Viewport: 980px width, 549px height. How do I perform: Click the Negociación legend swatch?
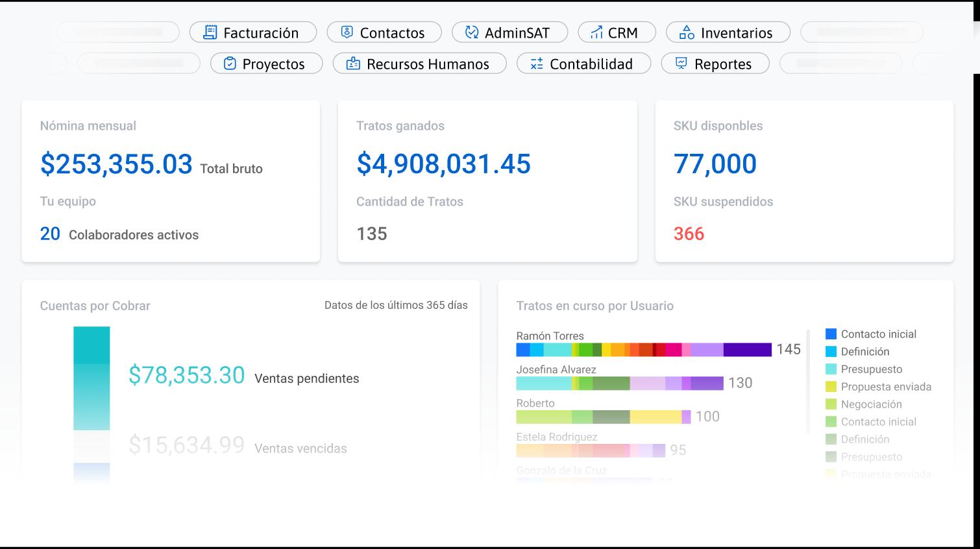831,404
